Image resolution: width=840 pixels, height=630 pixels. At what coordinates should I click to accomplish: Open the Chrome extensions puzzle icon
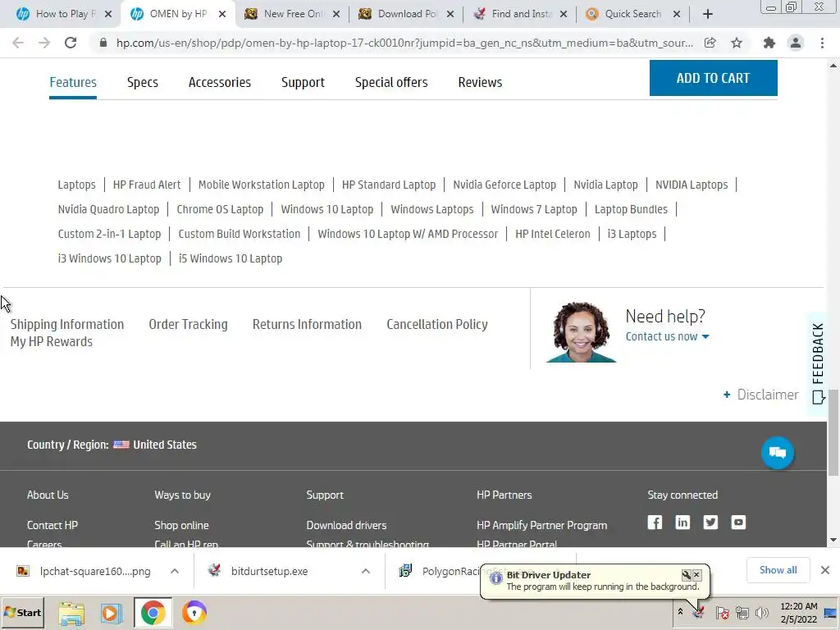(x=769, y=43)
